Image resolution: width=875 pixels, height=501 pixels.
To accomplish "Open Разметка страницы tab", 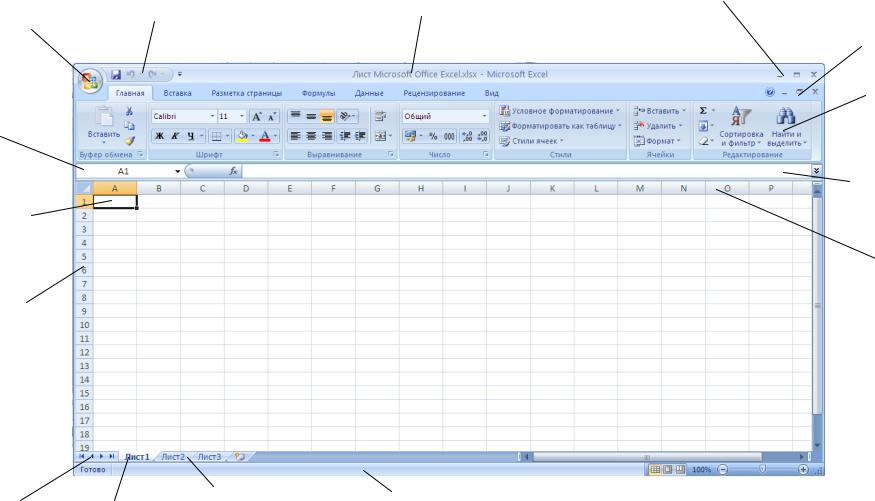I will 247,93.
